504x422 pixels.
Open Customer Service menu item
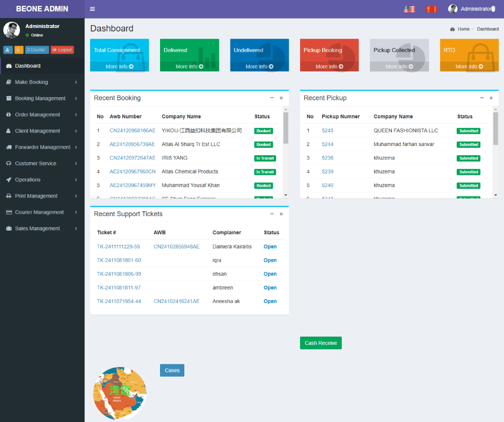[x=41, y=163]
